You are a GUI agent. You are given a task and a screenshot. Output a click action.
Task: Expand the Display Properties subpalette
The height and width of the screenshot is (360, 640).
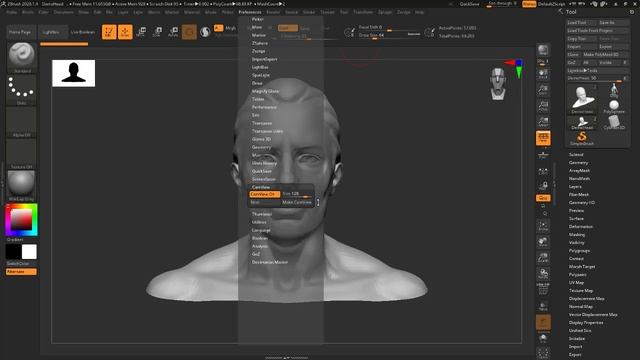pyautogui.click(x=586, y=322)
